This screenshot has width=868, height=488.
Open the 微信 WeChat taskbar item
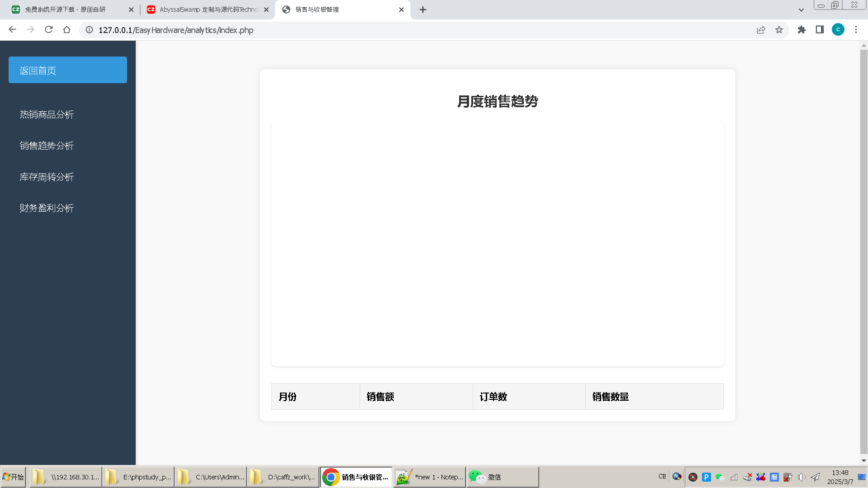[502, 477]
